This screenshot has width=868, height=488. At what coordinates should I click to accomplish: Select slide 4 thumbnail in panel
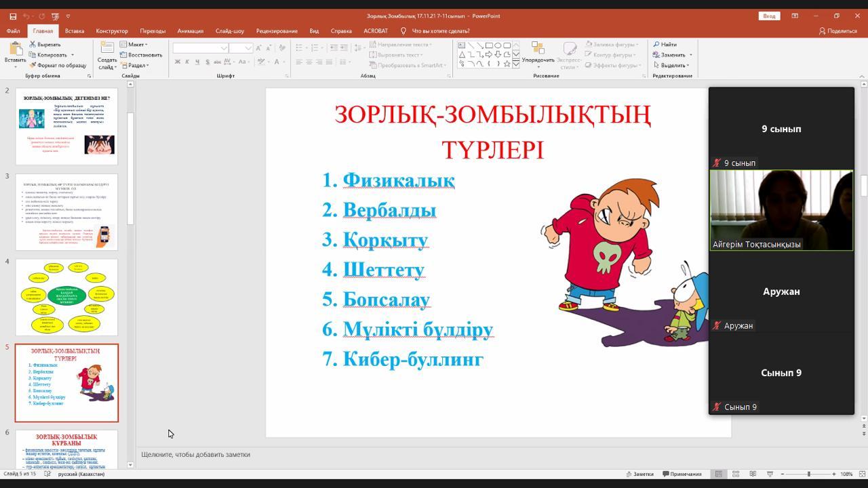66,297
